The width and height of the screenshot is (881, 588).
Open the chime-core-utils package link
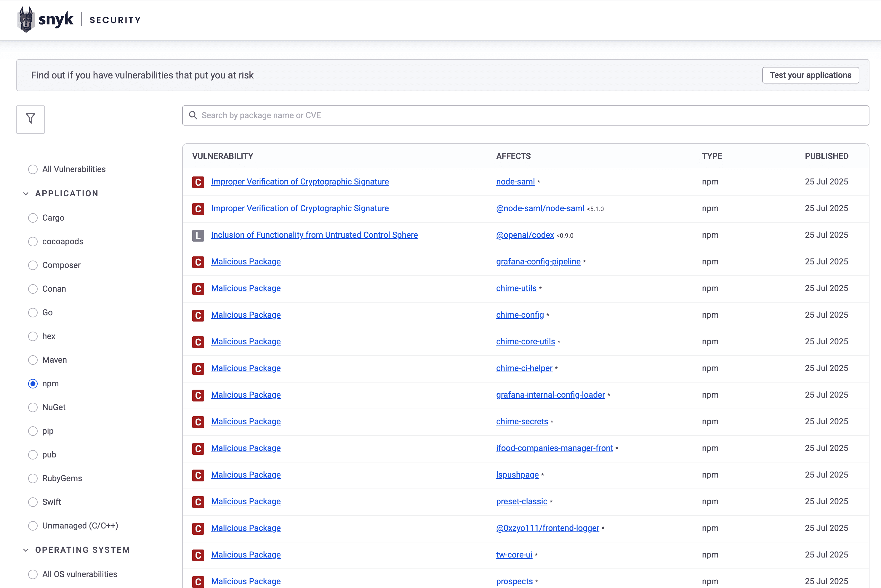pos(525,342)
